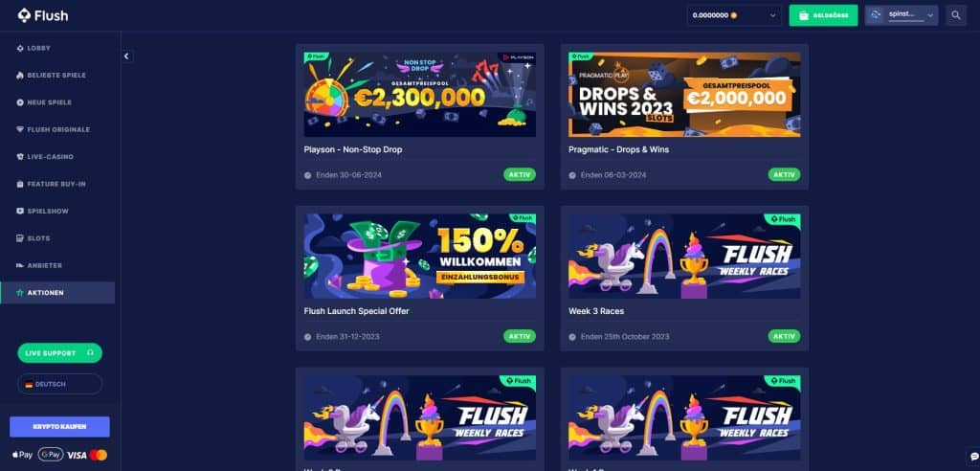Click the Flush Originale diamond icon

pos(20,129)
